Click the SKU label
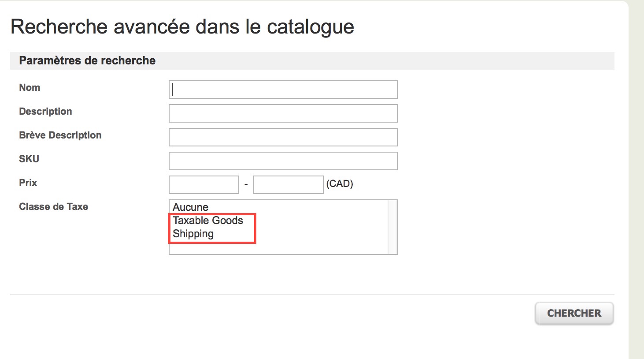Screen dimensions: 644x359 tap(29, 159)
